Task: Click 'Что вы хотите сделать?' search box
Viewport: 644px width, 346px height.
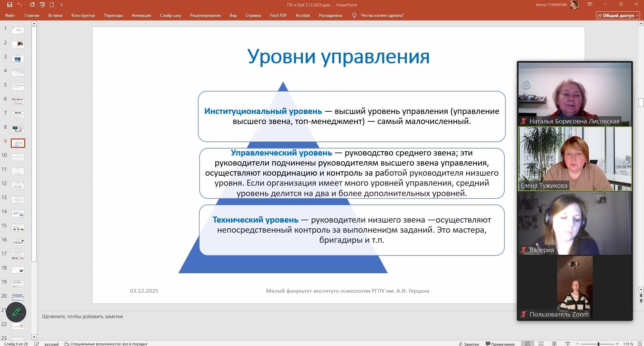Action: click(382, 15)
